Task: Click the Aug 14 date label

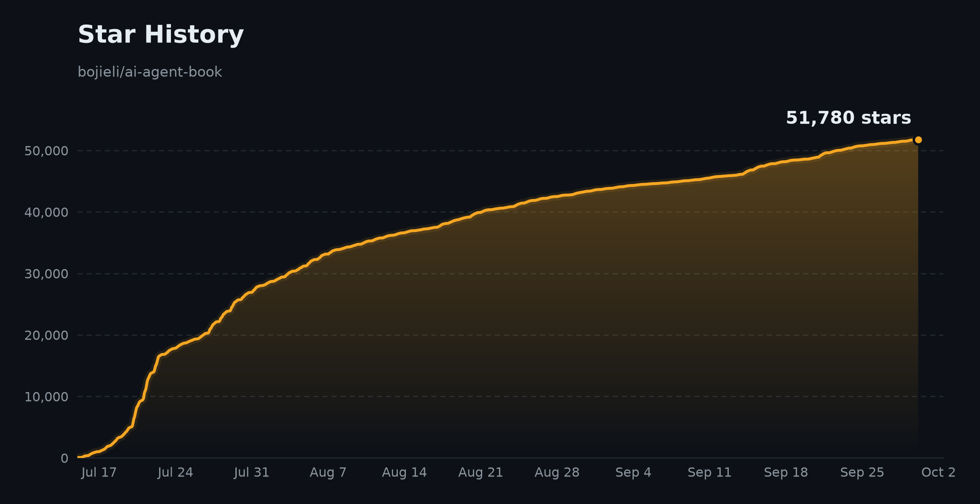Action: [x=404, y=473]
